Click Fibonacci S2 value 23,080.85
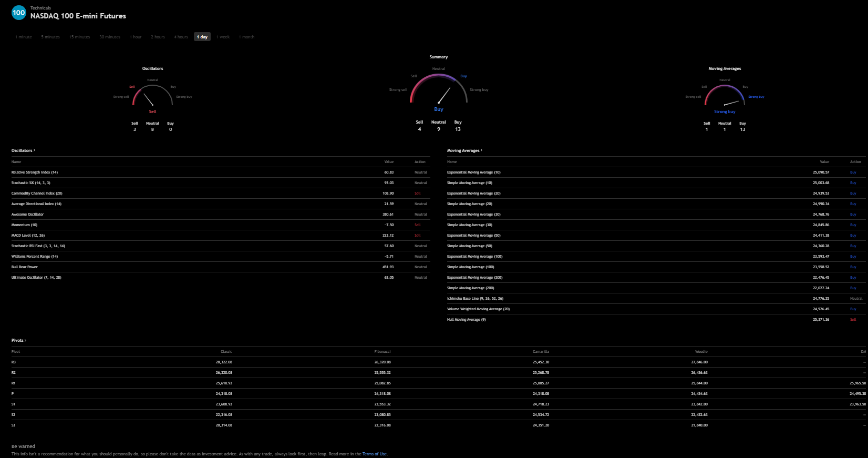Screen dimensions: 868x458 coord(383,415)
